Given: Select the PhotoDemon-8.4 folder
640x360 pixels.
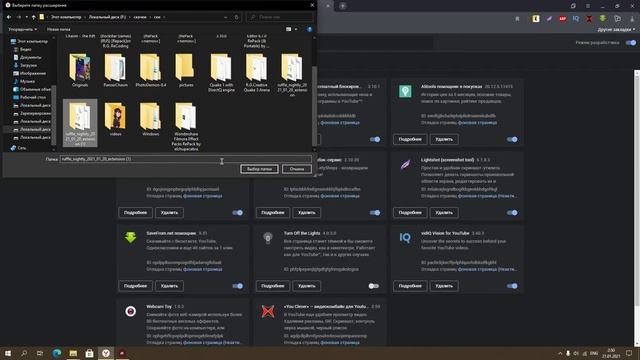Looking at the screenshot, I should coord(151,71).
